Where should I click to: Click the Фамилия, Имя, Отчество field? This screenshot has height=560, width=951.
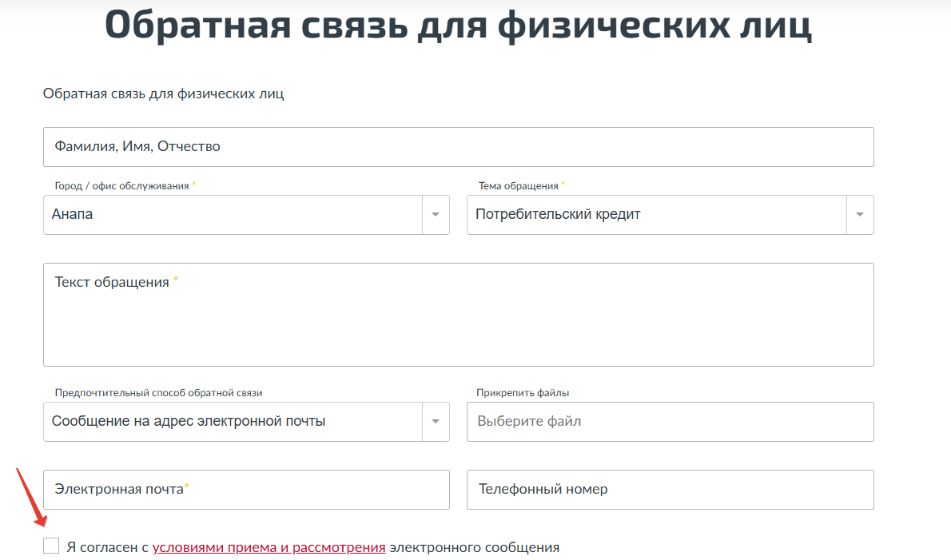pyautogui.click(x=458, y=147)
